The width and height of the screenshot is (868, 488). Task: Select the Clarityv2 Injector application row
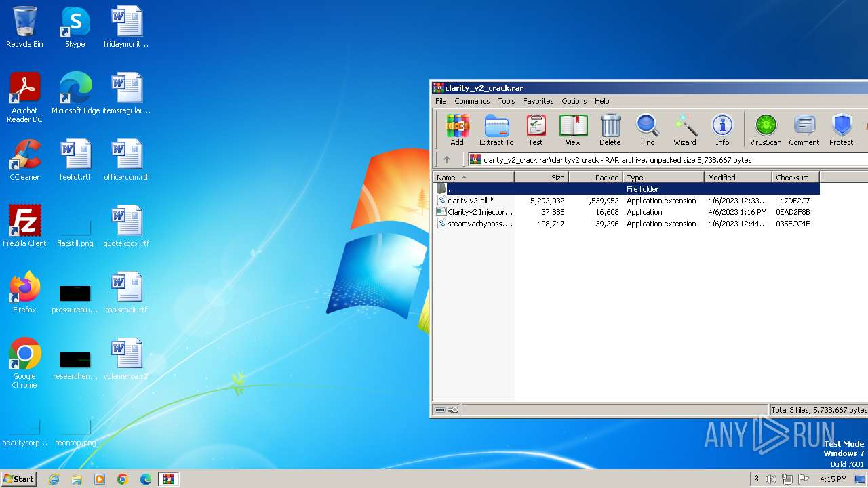tap(627, 212)
